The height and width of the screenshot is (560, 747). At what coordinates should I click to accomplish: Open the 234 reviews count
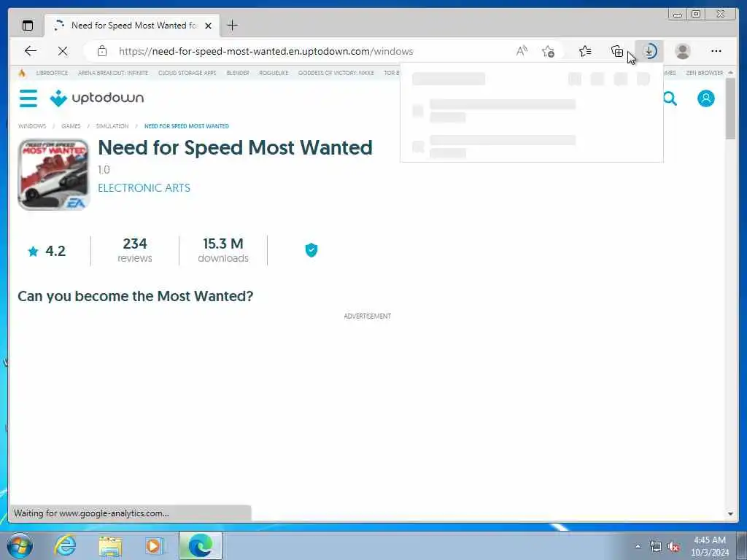135,250
